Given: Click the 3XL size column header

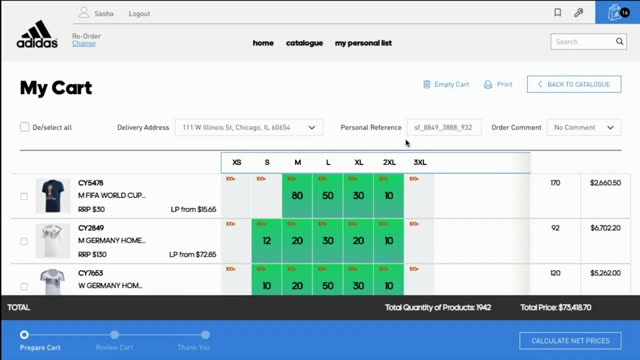Looking at the screenshot, I should coord(420,162).
